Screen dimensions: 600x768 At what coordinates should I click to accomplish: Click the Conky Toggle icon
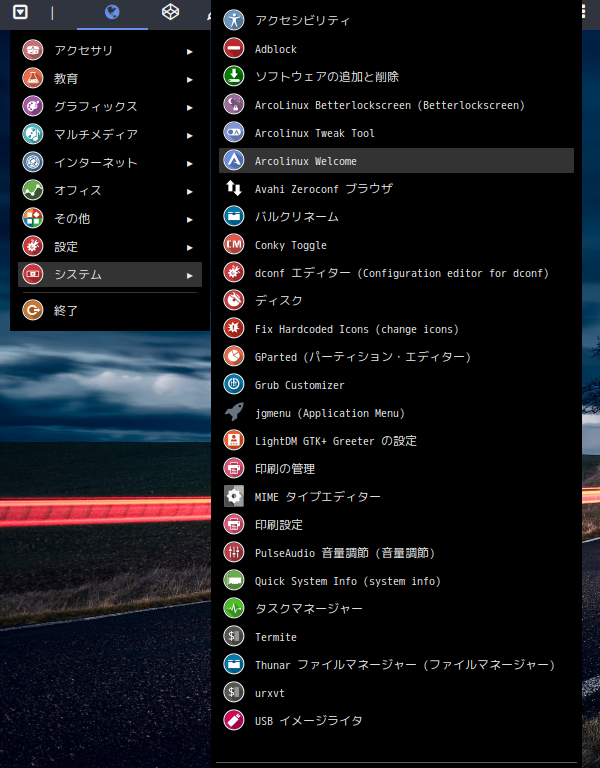[234, 244]
